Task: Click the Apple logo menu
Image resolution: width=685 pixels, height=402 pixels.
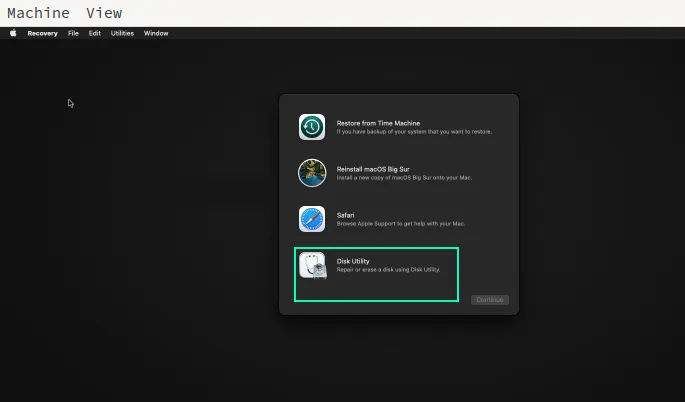Action: click(x=13, y=33)
